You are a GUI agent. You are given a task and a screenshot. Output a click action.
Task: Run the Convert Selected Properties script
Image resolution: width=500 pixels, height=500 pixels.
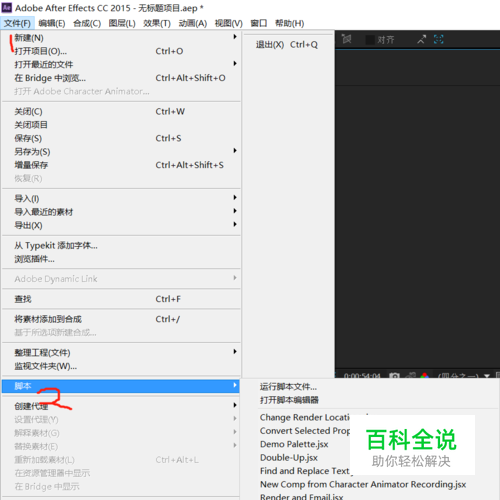(x=305, y=431)
